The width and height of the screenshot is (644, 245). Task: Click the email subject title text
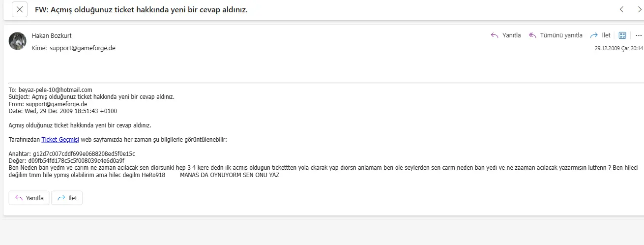pyautogui.click(x=141, y=9)
